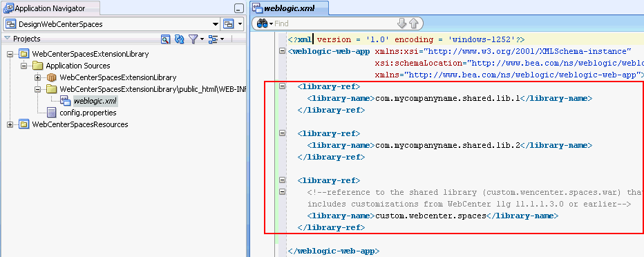Click the custom.webcenter.spaces library name

click(431, 216)
